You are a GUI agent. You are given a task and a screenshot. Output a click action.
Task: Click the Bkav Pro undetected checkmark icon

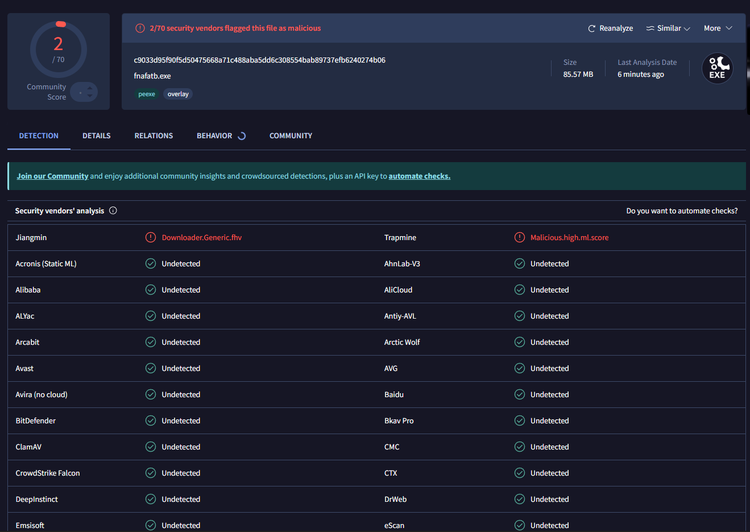tap(519, 421)
